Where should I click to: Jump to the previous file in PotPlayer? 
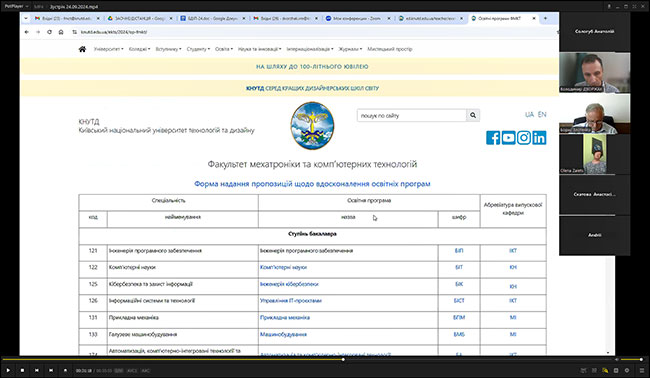point(36,370)
